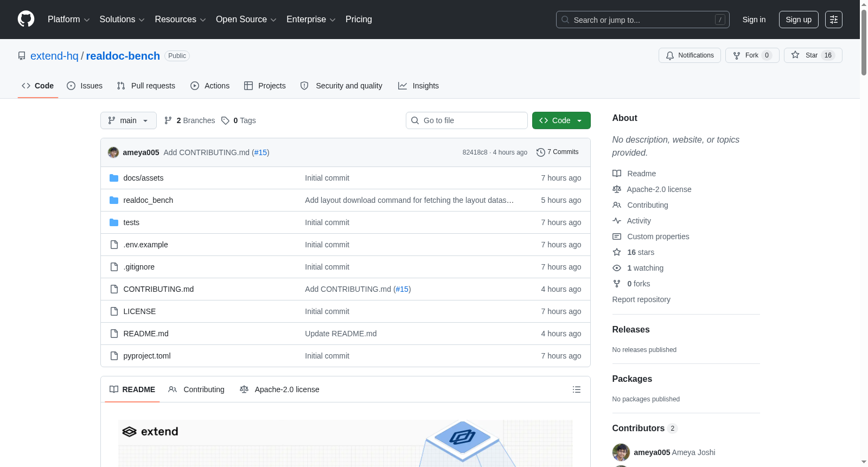Screen dimensions: 868x467
Task: Click the LICENSE file icon
Action: [x=114, y=311]
